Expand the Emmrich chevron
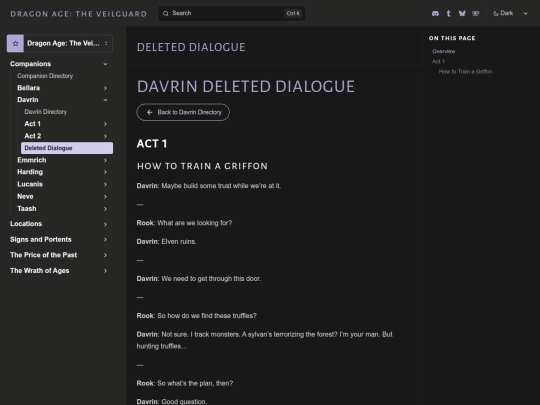Screen dimensions: 540x405 (105, 160)
